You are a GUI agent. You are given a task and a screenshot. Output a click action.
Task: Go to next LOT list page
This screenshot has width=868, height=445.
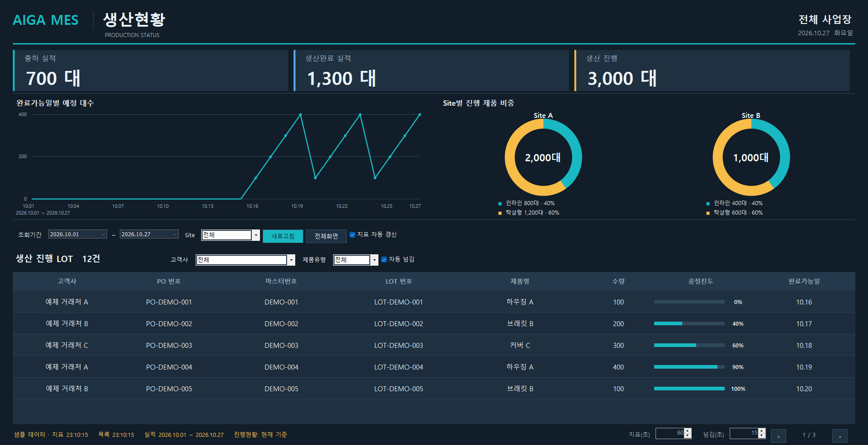(840, 436)
